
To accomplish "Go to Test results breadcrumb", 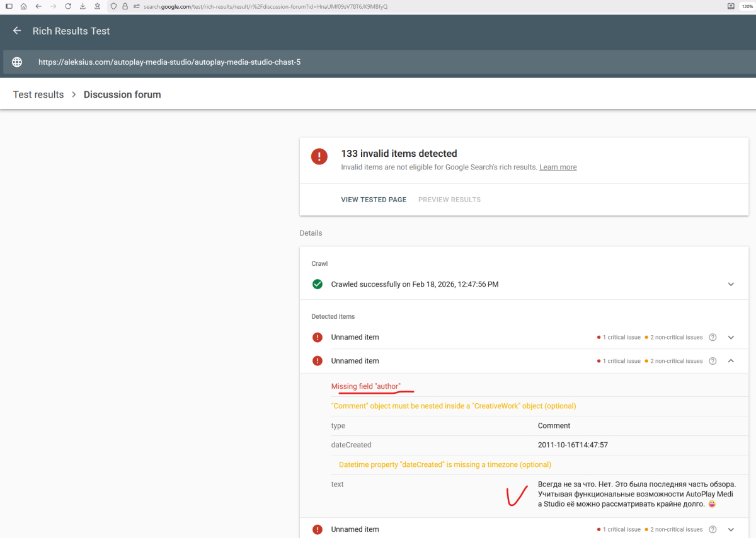I will point(38,94).
